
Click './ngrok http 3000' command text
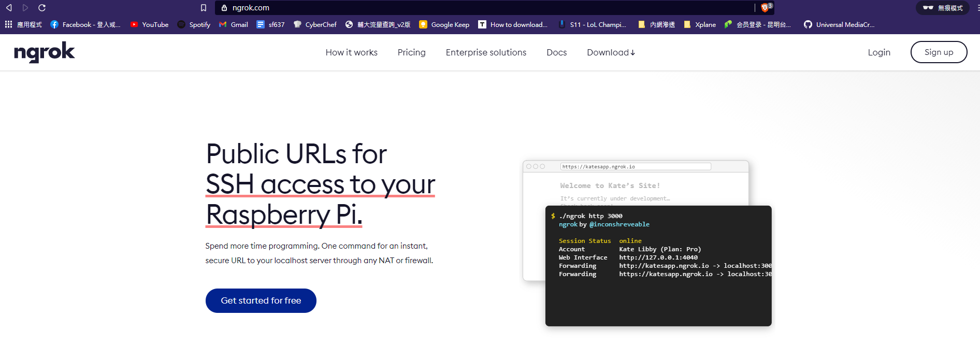pos(590,216)
